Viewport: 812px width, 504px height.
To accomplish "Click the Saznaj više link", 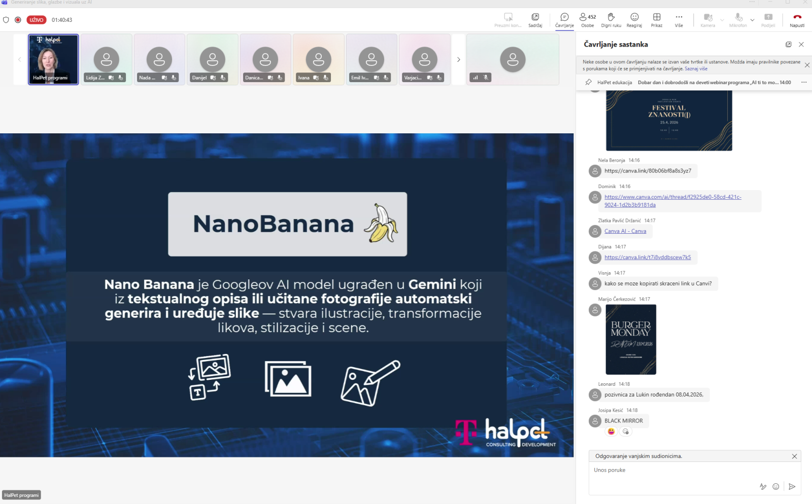I will (696, 68).
